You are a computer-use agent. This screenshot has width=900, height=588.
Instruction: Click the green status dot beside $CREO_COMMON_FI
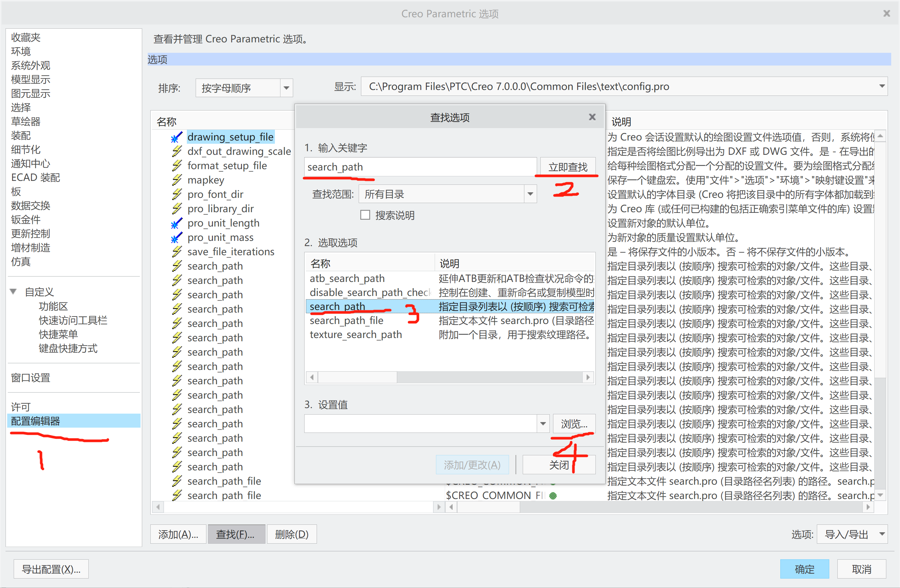pos(553,496)
